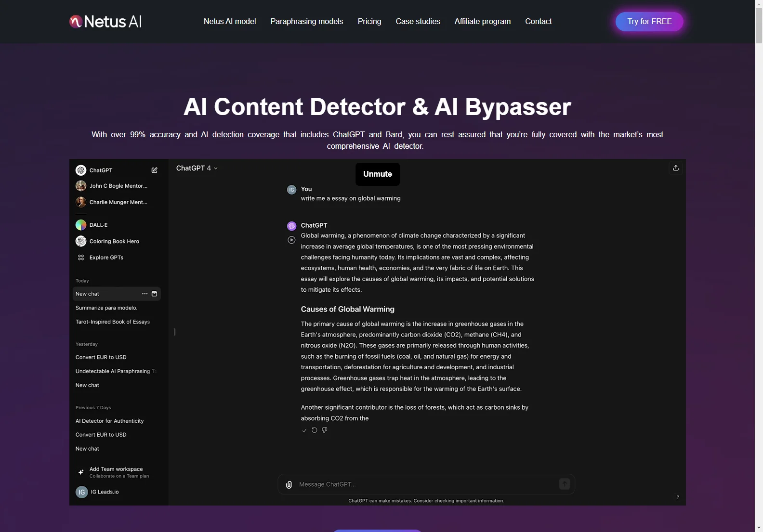Open the new chat compose icon
Image resolution: width=763 pixels, height=532 pixels.
pos(155,170)
